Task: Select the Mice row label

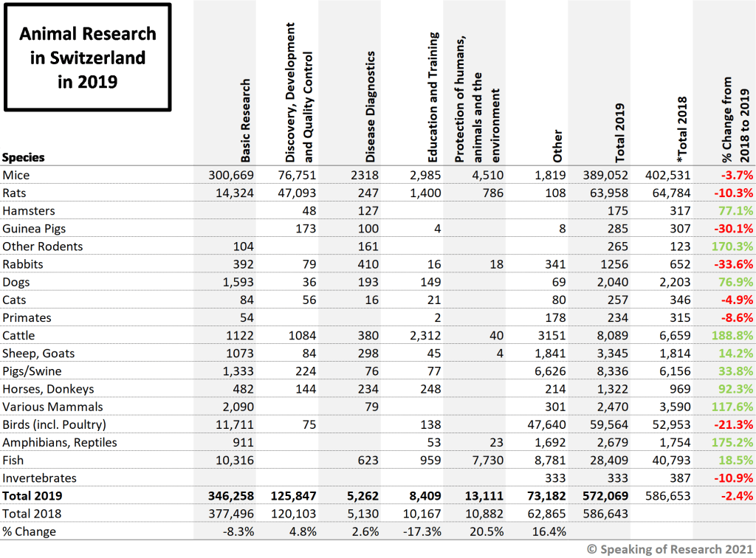Action: (16, 175)
